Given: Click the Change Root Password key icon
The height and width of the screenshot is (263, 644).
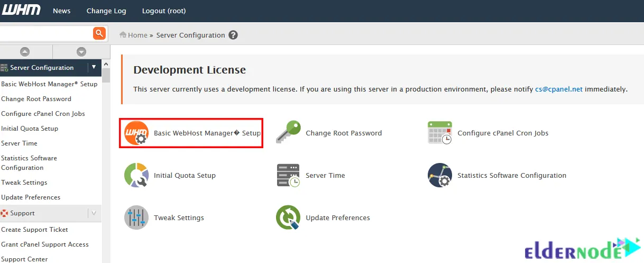Looking at the screenshot, I should pos(289,132).
